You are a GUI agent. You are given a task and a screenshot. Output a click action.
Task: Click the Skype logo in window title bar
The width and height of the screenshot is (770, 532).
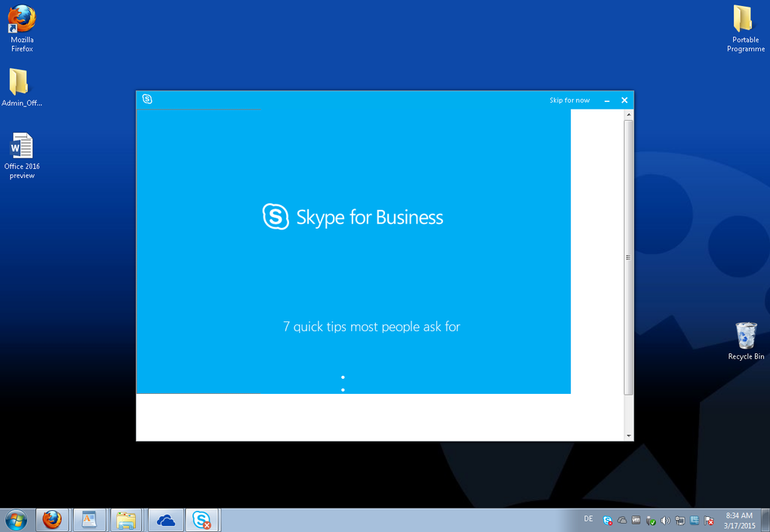point(147,99)
